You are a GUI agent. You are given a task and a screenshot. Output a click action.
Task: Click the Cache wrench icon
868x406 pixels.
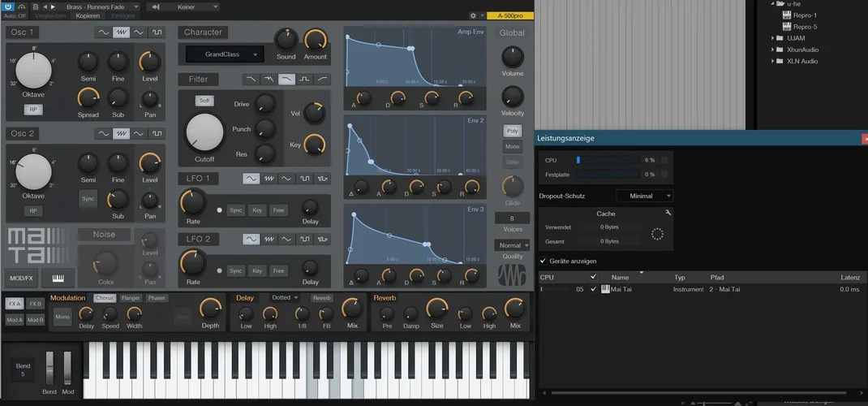[x=668, y=213]
